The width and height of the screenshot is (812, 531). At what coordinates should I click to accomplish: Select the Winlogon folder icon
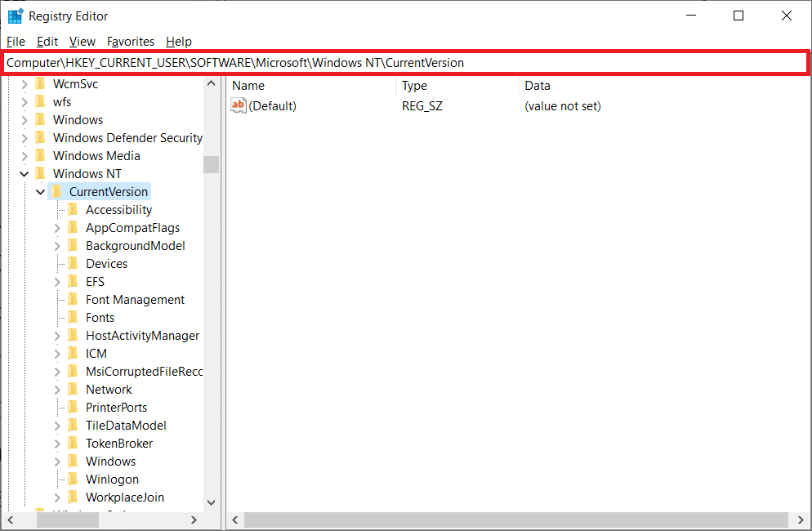point(73,479)
